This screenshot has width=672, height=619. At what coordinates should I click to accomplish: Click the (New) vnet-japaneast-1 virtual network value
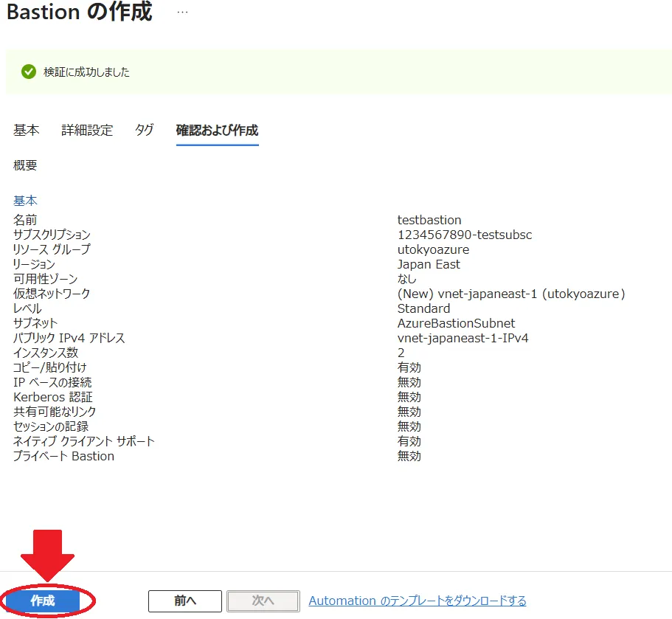coord(510,294)
